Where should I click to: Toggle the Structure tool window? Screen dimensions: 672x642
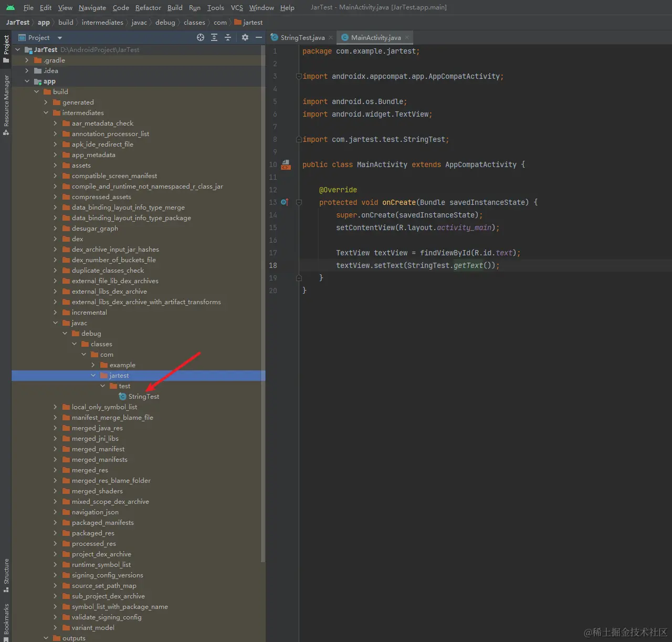[6, 575]
